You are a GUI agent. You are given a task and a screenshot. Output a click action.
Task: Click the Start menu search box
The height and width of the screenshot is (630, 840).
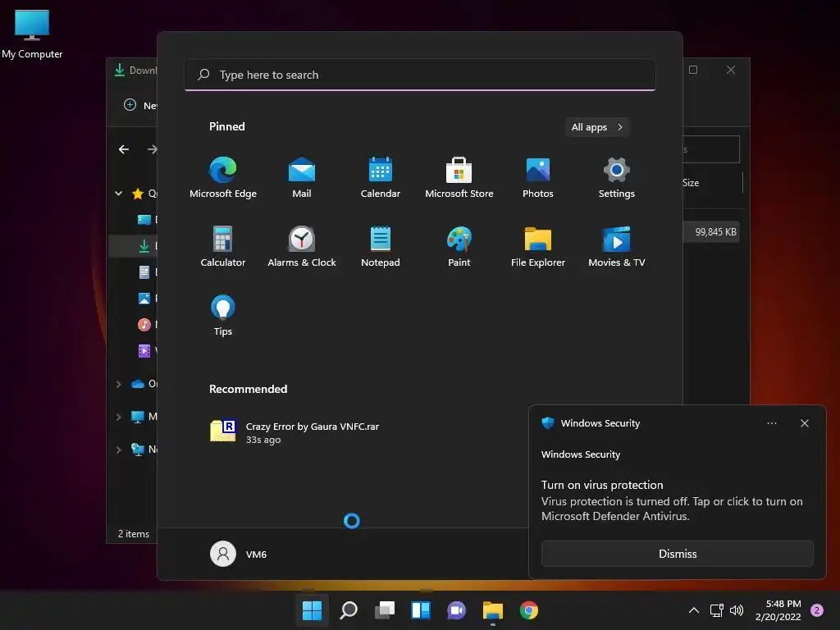(x=420, y=75)
